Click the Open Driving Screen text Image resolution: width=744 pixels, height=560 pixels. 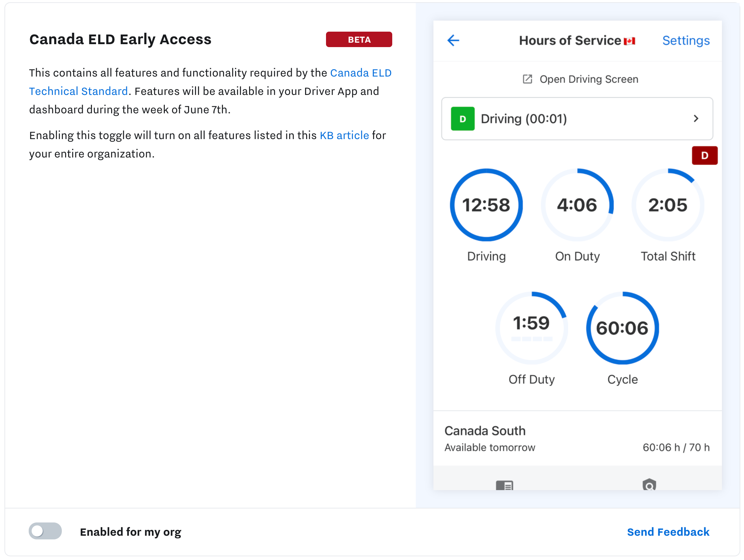589,79
